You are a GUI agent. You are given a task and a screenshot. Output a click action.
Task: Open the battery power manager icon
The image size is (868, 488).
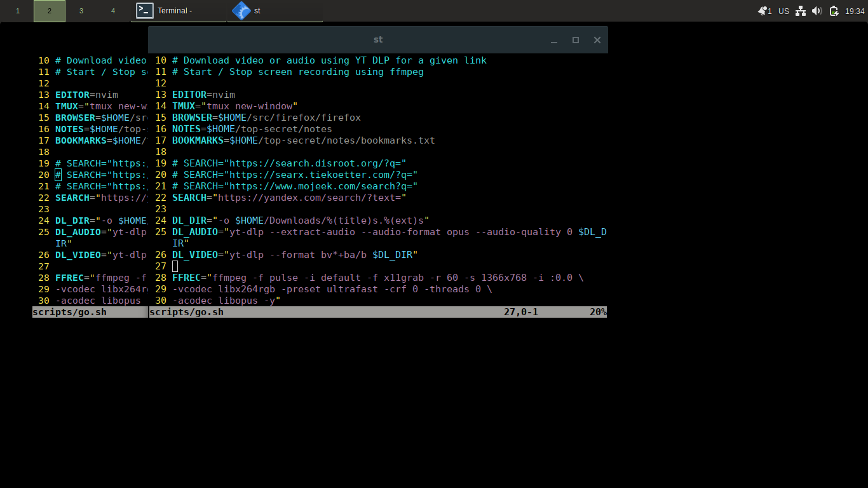834,11
